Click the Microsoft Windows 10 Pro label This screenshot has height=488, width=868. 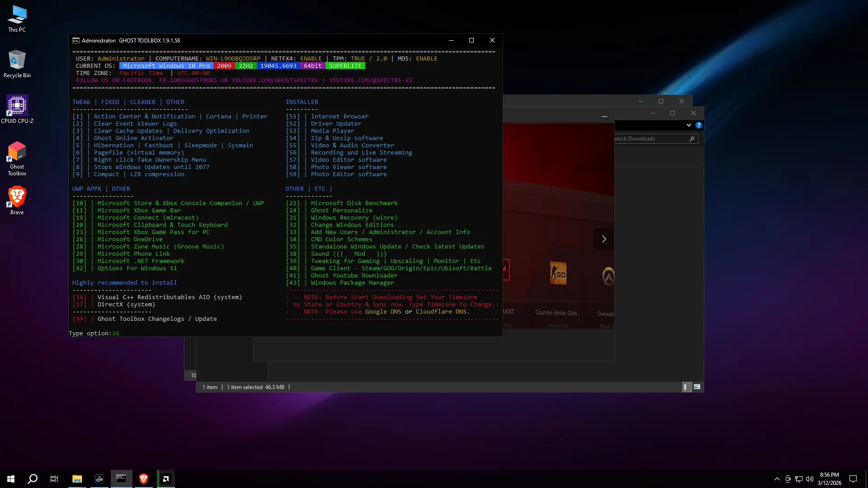(x=166, y=66)
